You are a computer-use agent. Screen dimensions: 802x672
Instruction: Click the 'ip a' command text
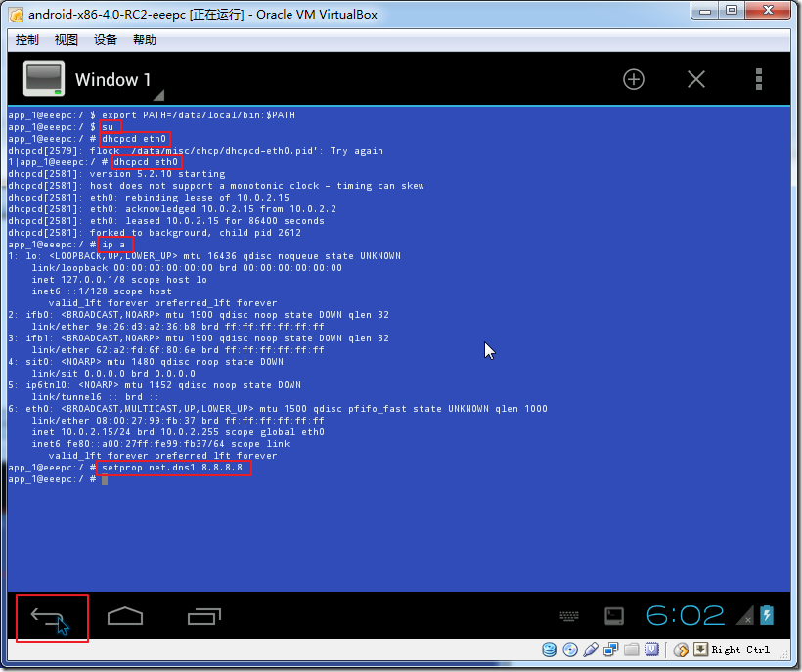click(x=113, y=245)
